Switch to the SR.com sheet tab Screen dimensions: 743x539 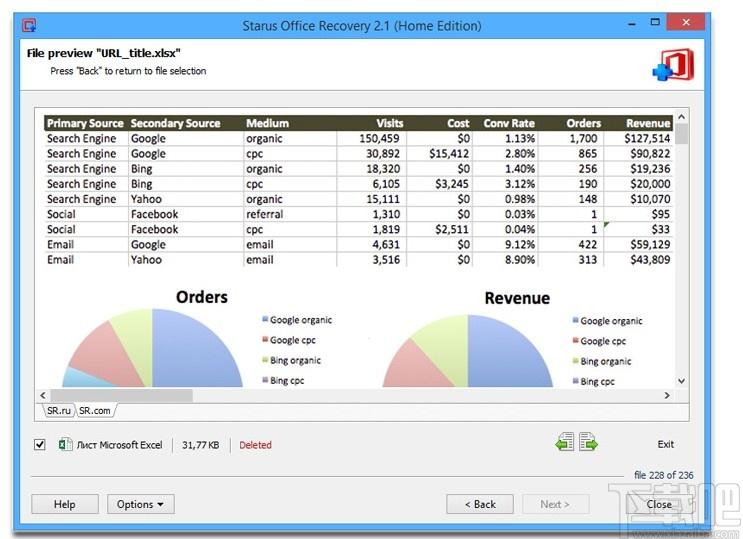[x=95, y=411]
